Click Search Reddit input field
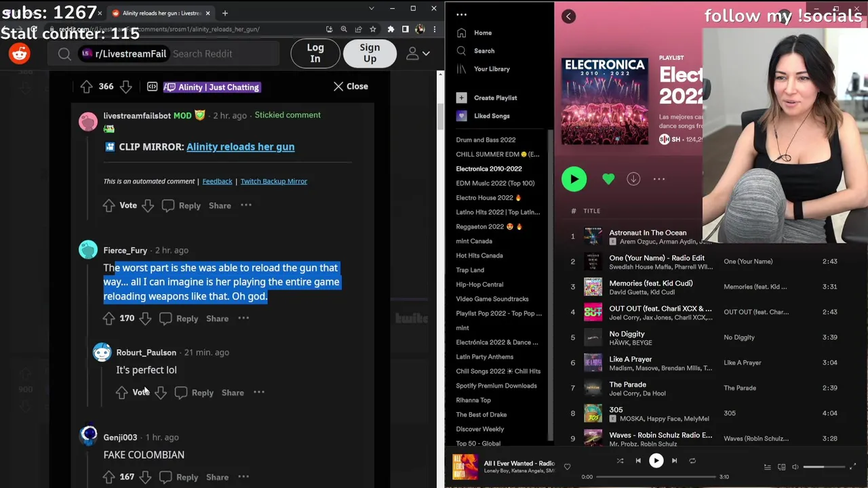Image resolution: width=868 pixels, height=488 pixels. [x=224, y=54]
